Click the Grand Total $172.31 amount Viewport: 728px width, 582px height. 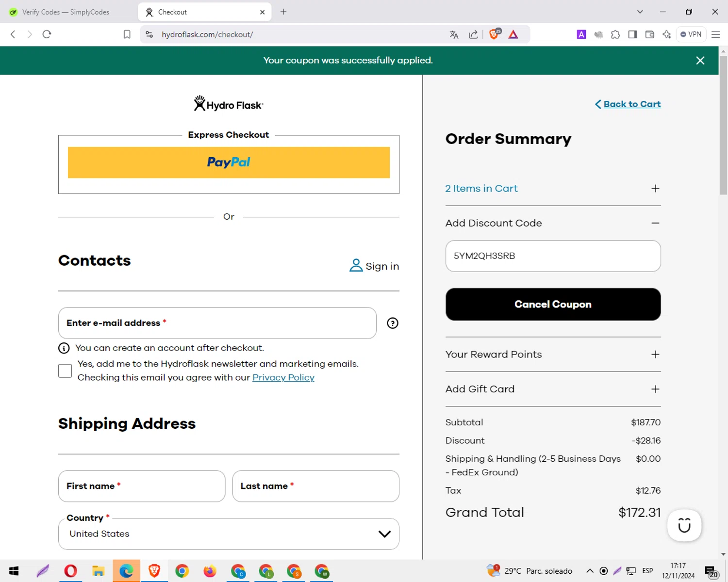[x=639, y=513]
